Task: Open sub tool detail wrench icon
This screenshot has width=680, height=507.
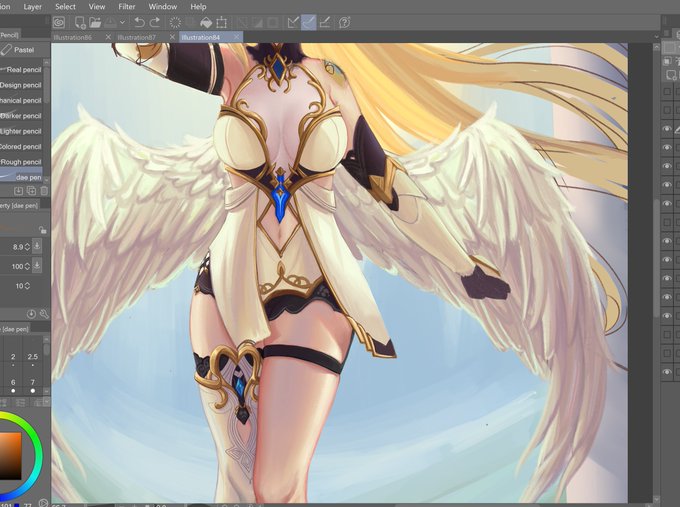Action: click(44, 314)
